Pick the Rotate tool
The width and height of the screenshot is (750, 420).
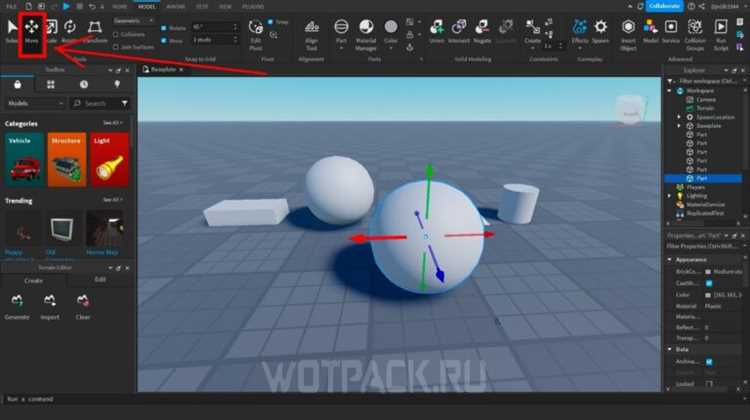(70, 27)
